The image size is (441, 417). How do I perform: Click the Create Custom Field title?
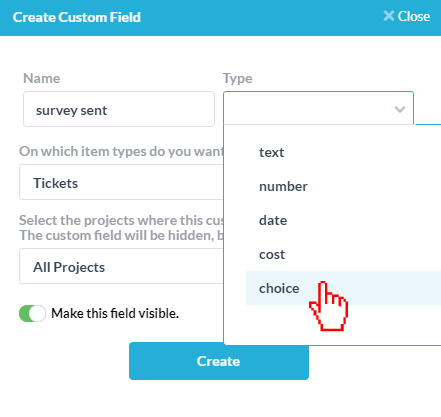[x=77, y=17]
